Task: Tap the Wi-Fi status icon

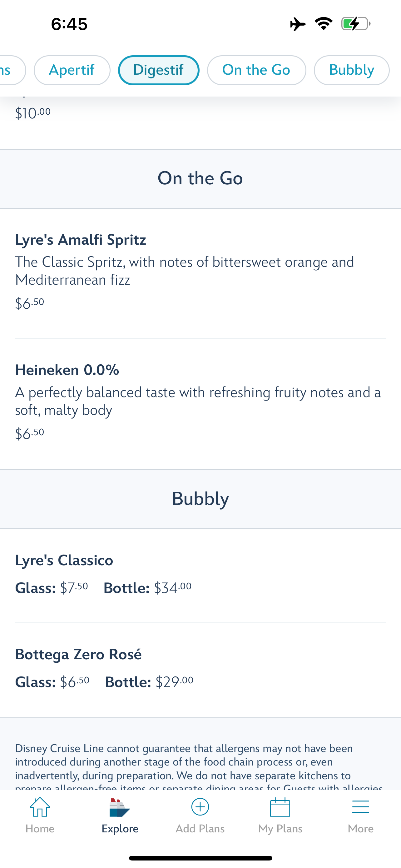Action: (324, 24)
